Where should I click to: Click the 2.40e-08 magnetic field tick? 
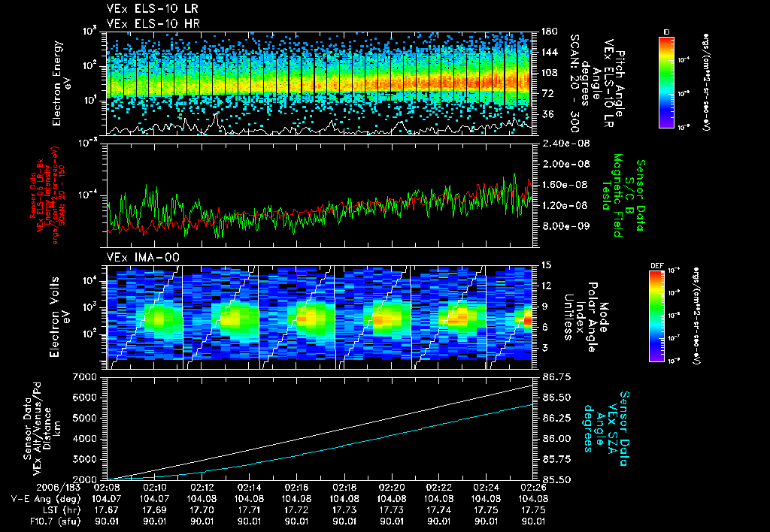click(x=565, y=144)
